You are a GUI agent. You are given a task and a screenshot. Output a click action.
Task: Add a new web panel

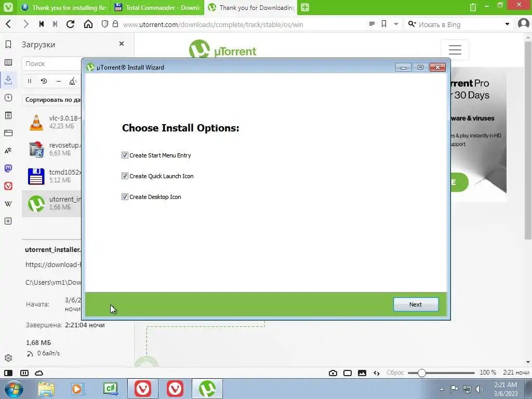[8, 221]
